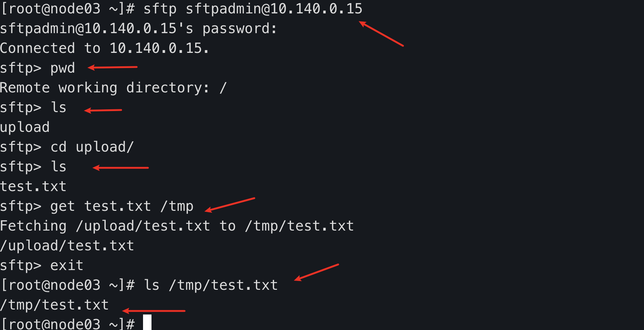Click the red arrow pointing at pwd
Screen dimensions: 644x330
click(x=112, y=67)
